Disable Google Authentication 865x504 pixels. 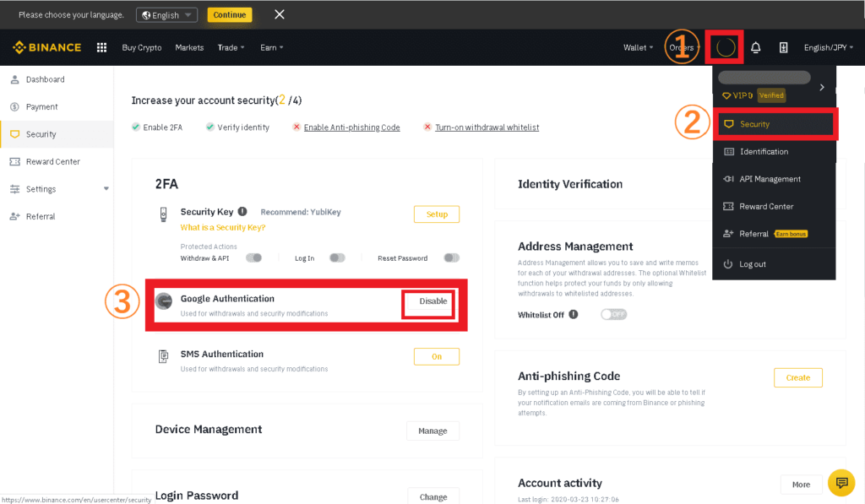click(433, 301)
